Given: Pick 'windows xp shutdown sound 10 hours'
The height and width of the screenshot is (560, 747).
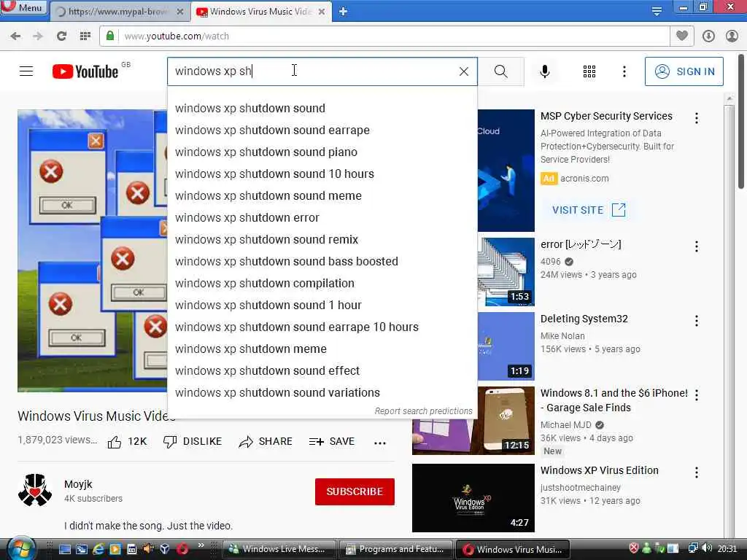Looking at the screenshot, I should coord(322,174).
